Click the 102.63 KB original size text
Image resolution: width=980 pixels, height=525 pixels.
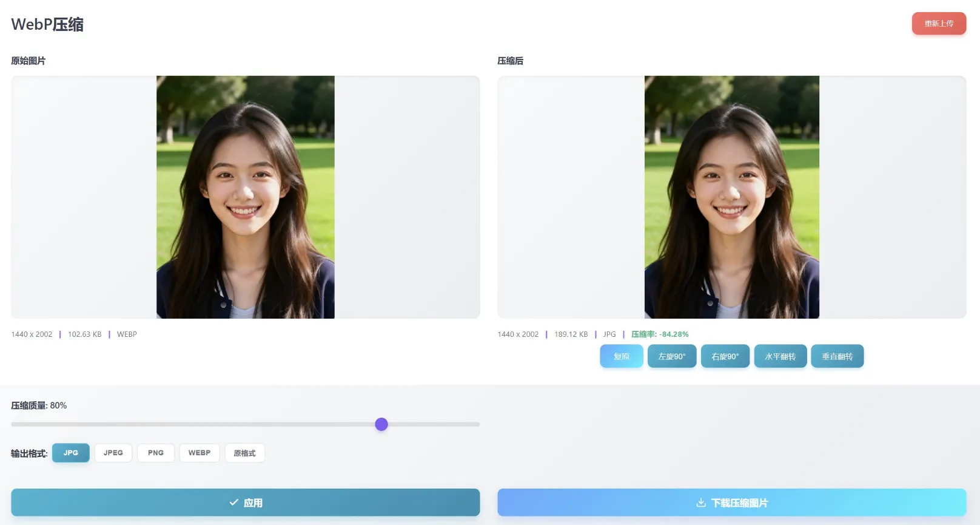click(85, 334)
